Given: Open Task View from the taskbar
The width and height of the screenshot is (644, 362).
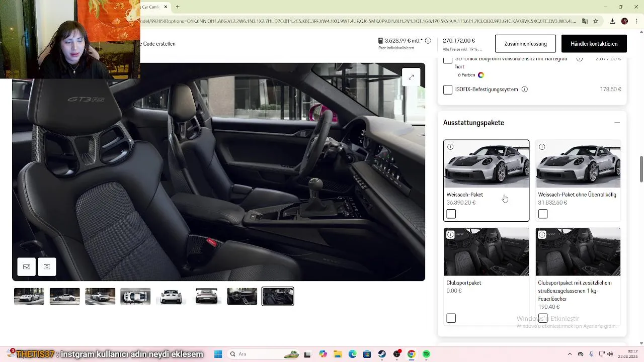Looking at the screenshot, I should tap(307, 354).
